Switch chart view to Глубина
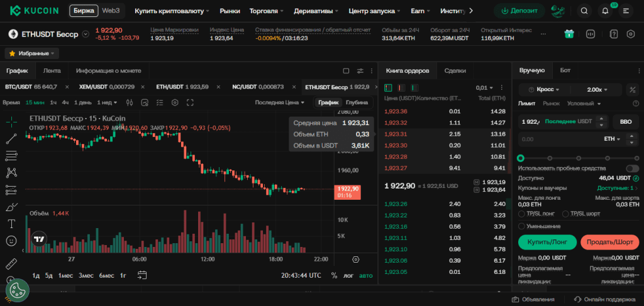The height and width of the screenshot is (306, 644). pyautogui.click(x=357, y=102)
